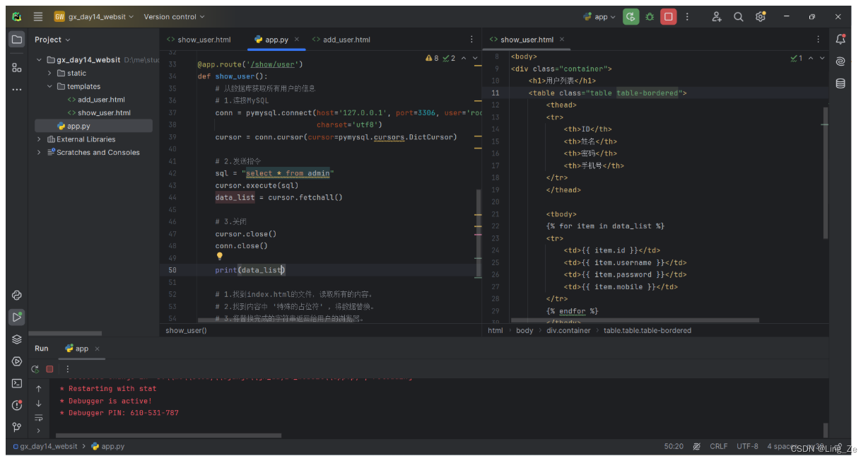Rerun app with green toolbar button
This screenshot has width=868, height=461.
[631, 16]
